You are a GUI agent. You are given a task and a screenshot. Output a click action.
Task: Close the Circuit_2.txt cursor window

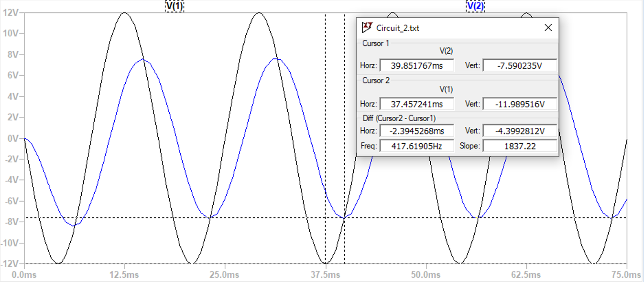(548, 28)
